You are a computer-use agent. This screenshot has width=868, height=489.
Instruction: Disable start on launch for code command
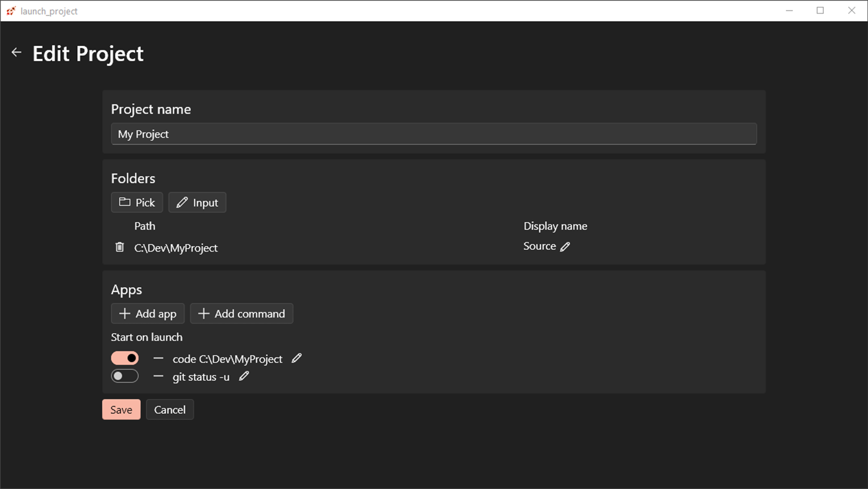[x=125, y=359]
